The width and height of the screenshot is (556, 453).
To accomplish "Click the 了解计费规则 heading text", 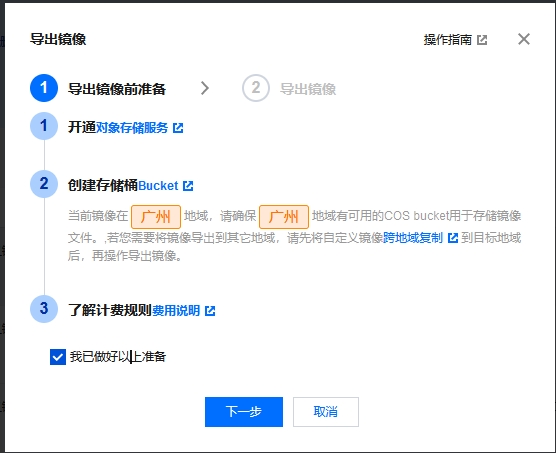I will pos(110,311).
